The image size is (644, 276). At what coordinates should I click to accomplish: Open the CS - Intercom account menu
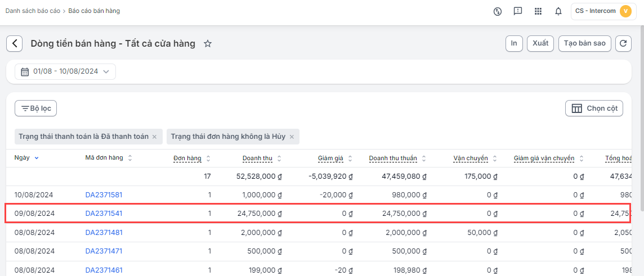(x=603, y=11)
